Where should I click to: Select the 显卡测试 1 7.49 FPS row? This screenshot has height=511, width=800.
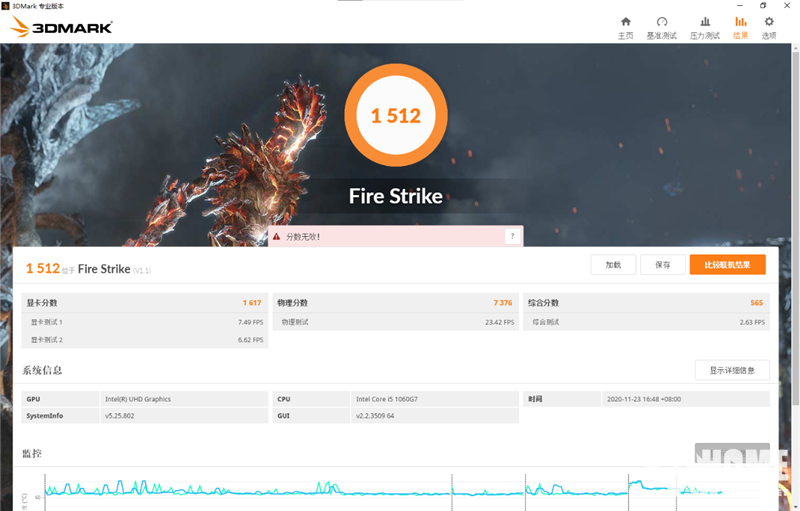coord(145,322)
